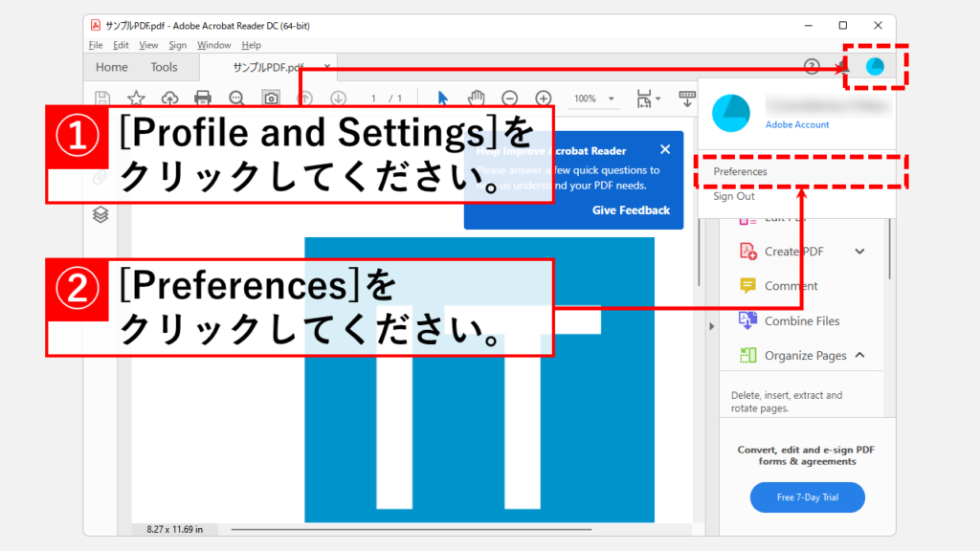Click the Profile and Settings avatar icon

click(875, 67)
